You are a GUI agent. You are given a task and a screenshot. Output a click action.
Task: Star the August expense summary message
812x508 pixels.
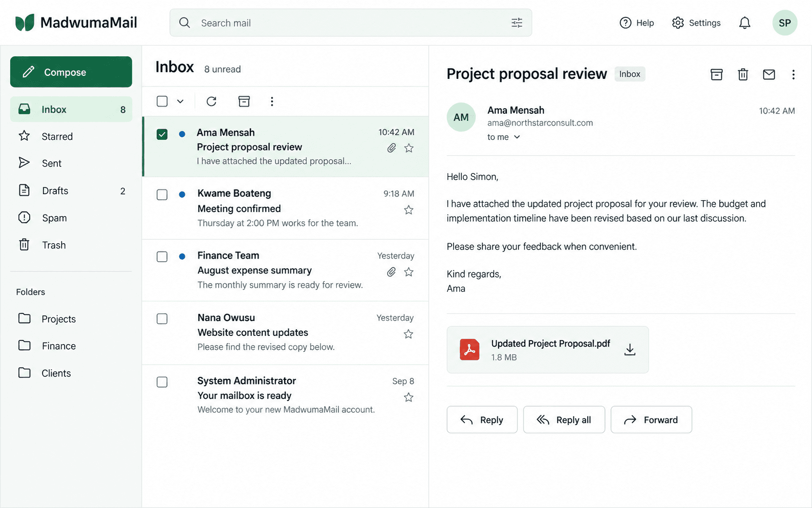click(409, 272)
